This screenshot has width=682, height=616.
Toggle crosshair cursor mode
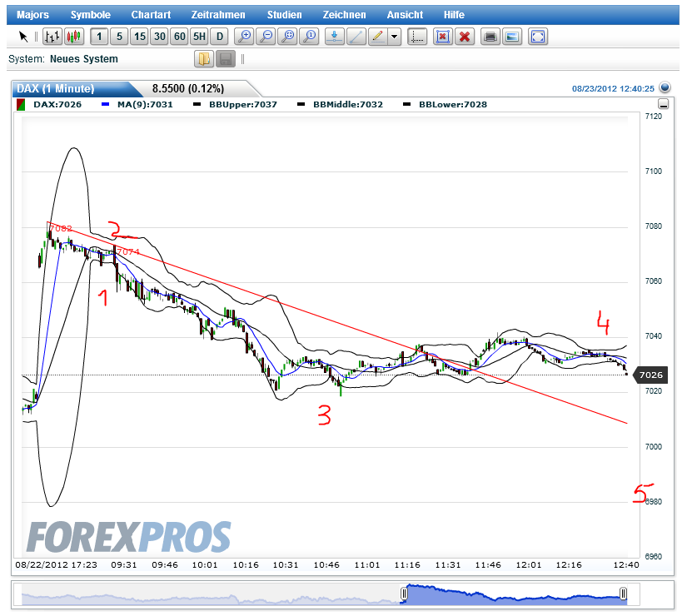coord(416,37)
